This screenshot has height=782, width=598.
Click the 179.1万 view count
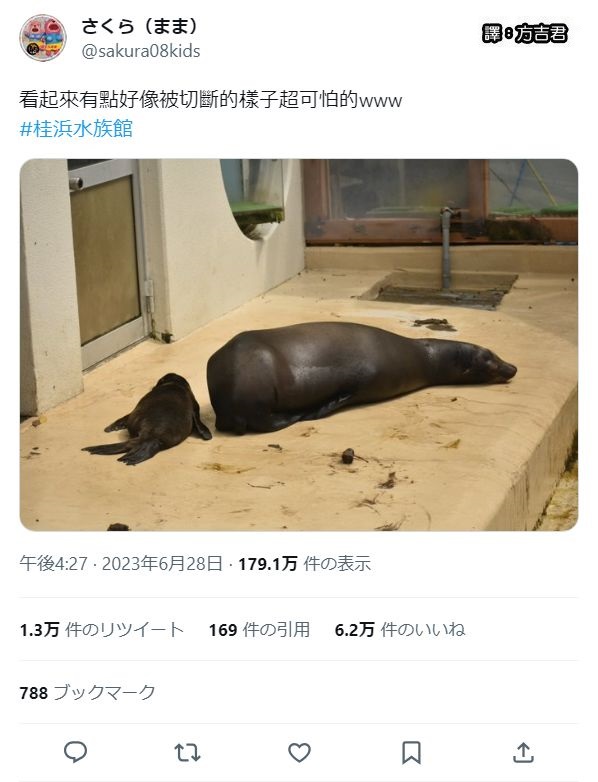305,564
